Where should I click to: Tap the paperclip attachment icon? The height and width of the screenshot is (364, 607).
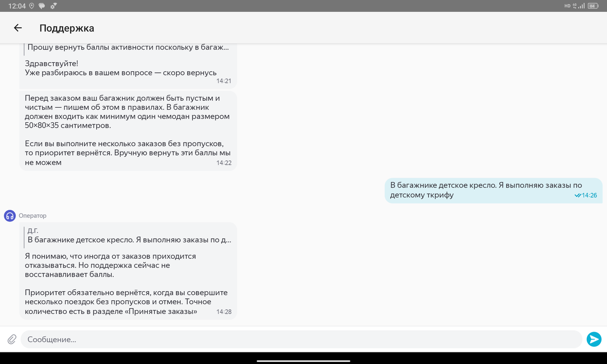11,339
